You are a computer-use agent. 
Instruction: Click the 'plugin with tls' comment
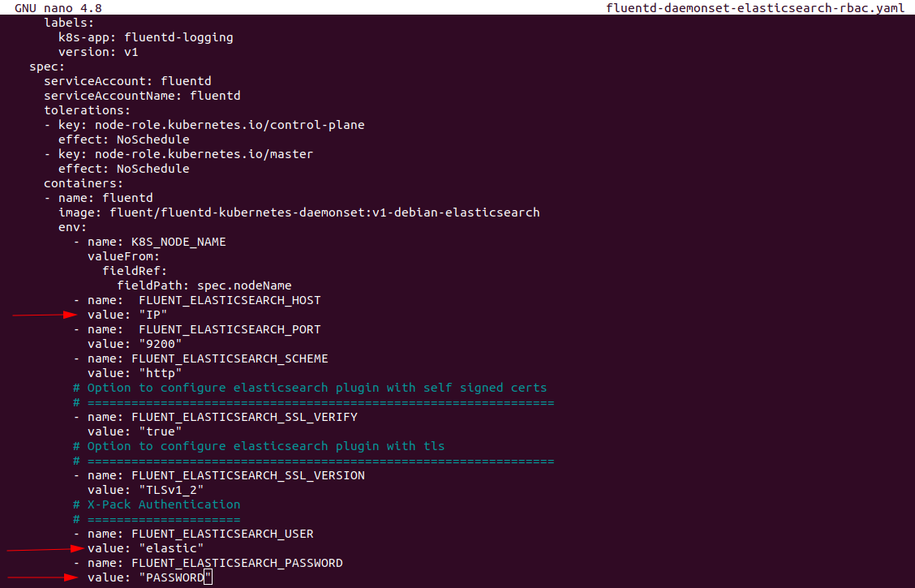coord(259,446)
